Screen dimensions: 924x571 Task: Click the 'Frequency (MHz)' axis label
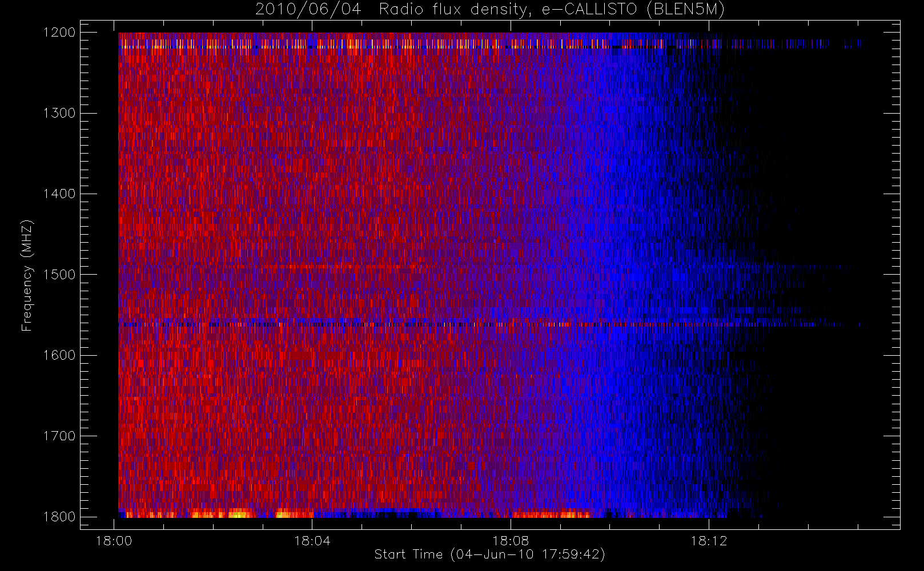pyautogui.click(x=27, y=275)
